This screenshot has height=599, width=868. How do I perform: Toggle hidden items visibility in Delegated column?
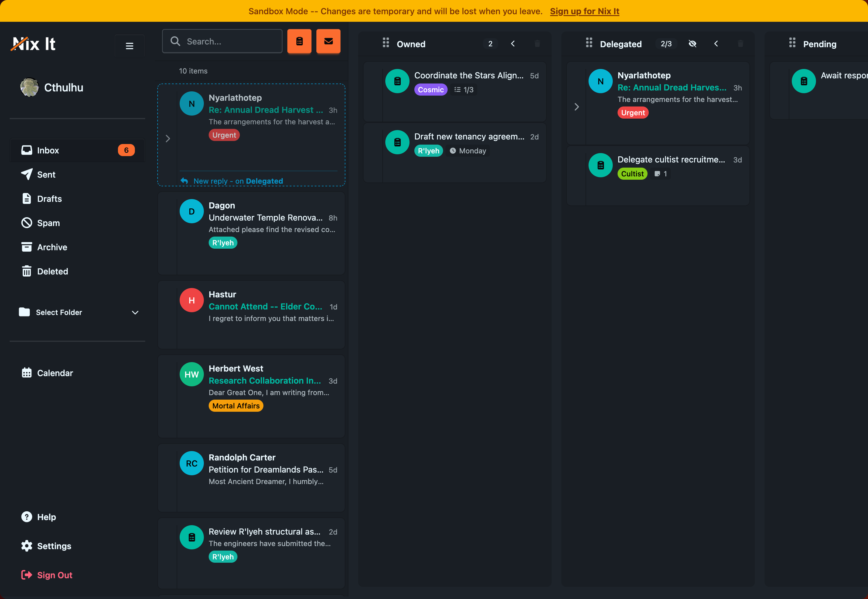(x=693, y=44)
